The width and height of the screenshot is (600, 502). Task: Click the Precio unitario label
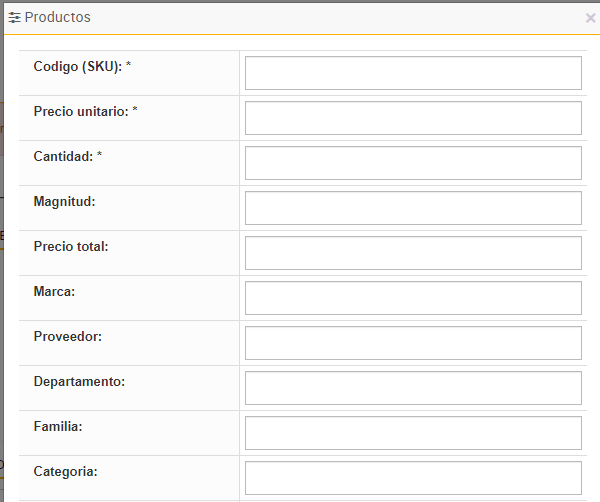coord(85,112)
